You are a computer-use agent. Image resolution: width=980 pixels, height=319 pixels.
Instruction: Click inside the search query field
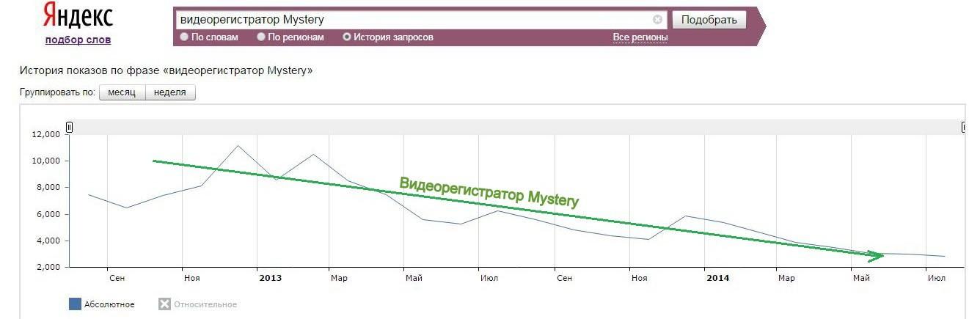(x=413, y=20)
